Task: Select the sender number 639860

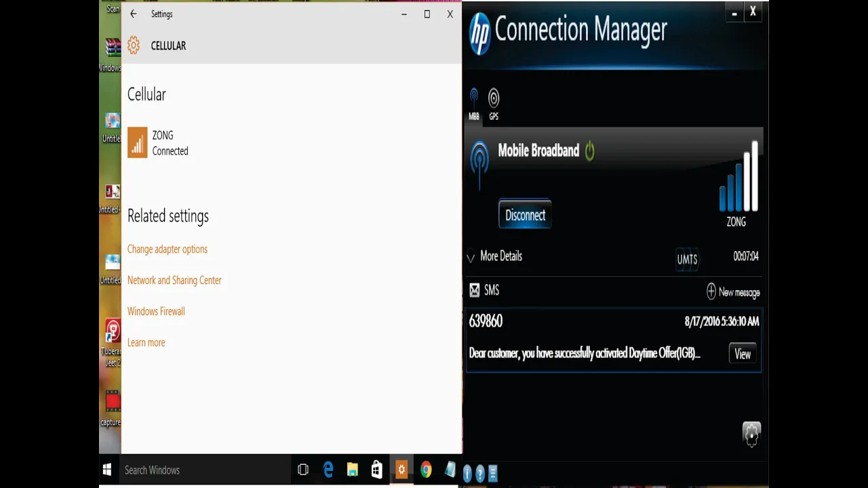Action: pos(486,321)
